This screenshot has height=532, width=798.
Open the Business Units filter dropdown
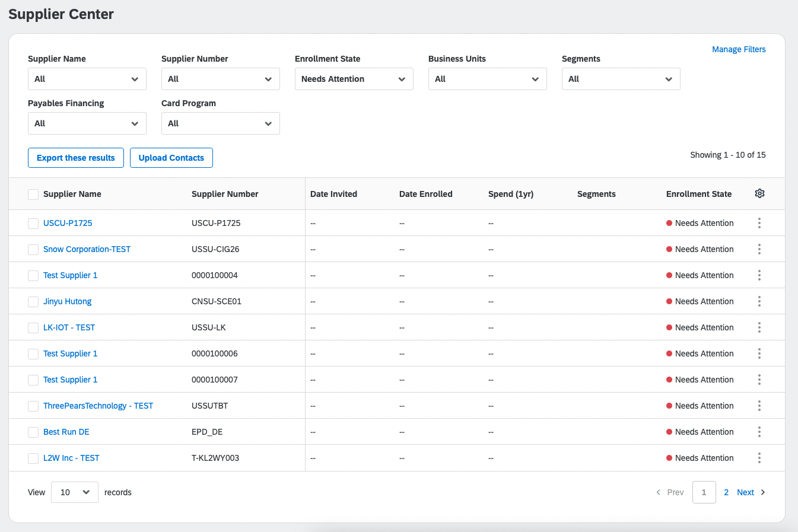tap(488, 79)
